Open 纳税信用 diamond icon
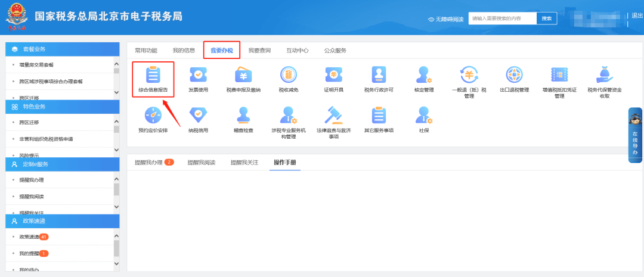Image resolution: width=644 pixels, height=277 pixels. (198, 116)
